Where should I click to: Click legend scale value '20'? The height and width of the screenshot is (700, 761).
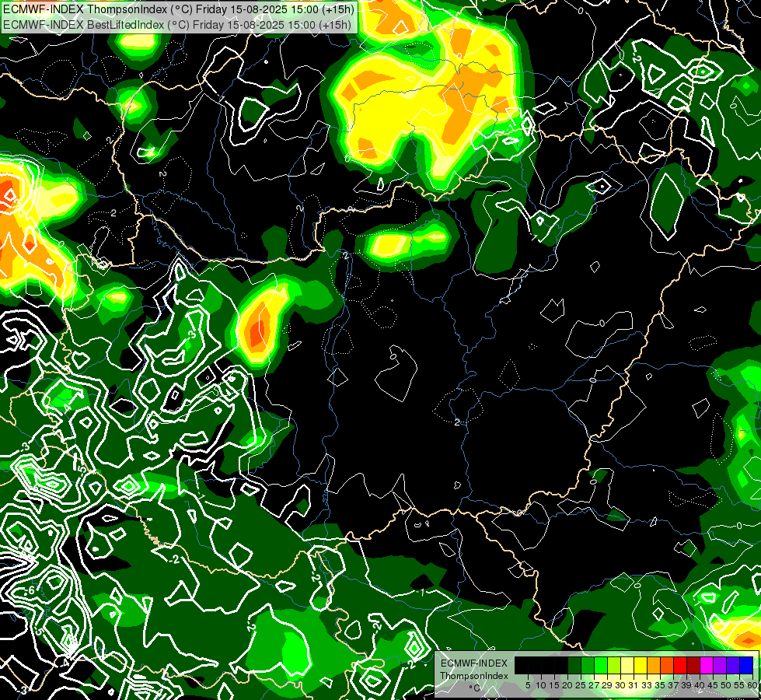click(567, 685)
